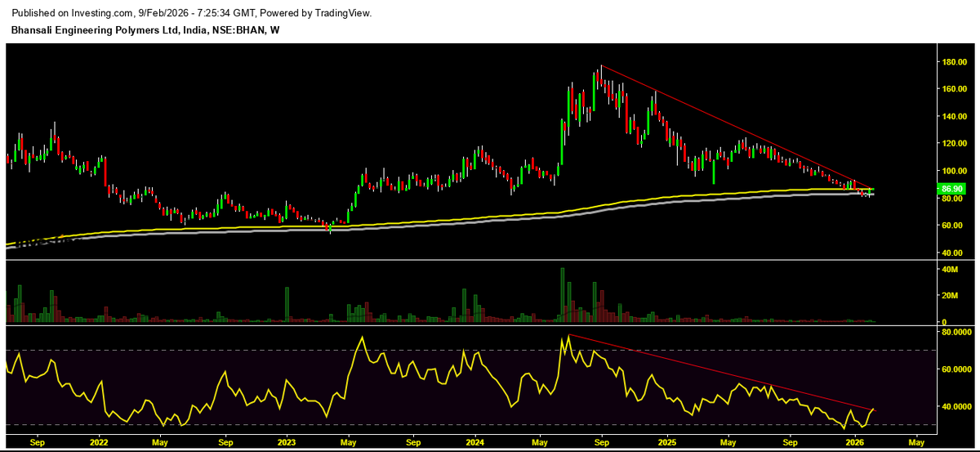Click the 40.00 price axis value

pyautogui.click(x=951, y=253)
